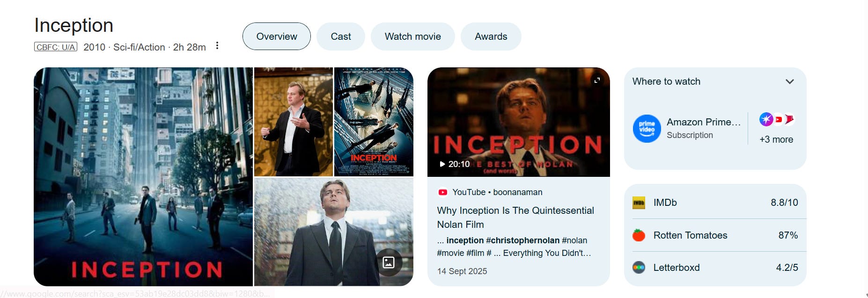The width and height of the screenshot is (868, 298).
Task: Open the three-dot more options menu
Action: click(217, 46)
